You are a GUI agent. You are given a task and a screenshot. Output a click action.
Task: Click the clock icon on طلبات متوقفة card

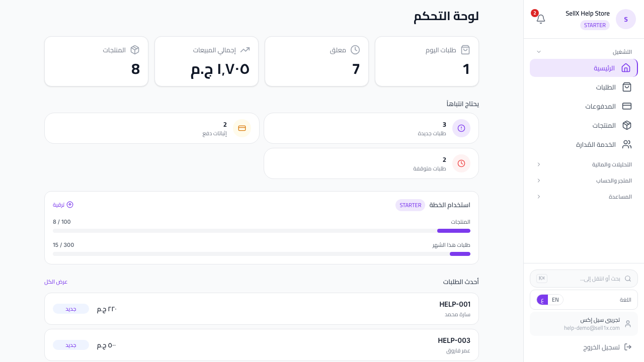tap(461, 163)
